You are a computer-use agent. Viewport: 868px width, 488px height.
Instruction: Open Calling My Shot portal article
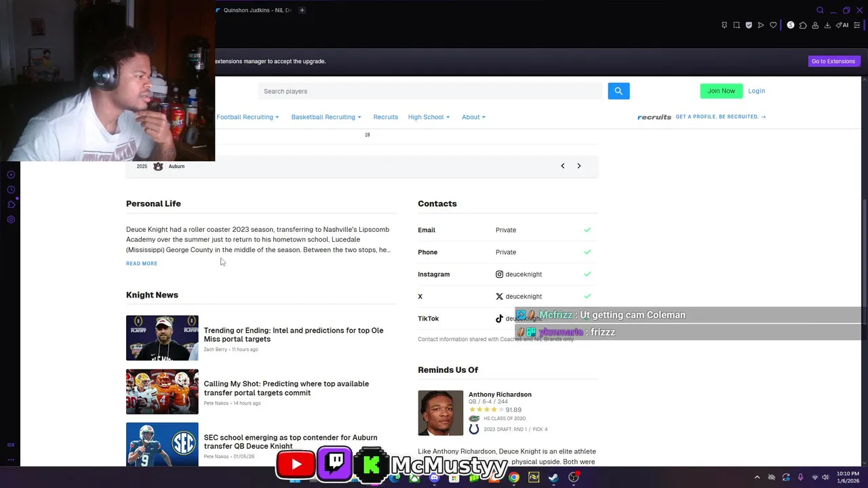pos(286,388)
